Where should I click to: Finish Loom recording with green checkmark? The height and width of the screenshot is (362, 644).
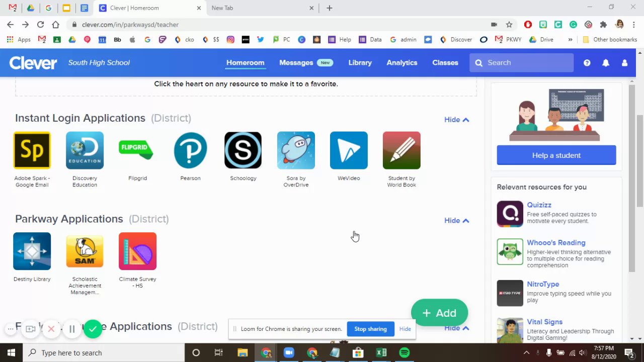pos(93,329)
